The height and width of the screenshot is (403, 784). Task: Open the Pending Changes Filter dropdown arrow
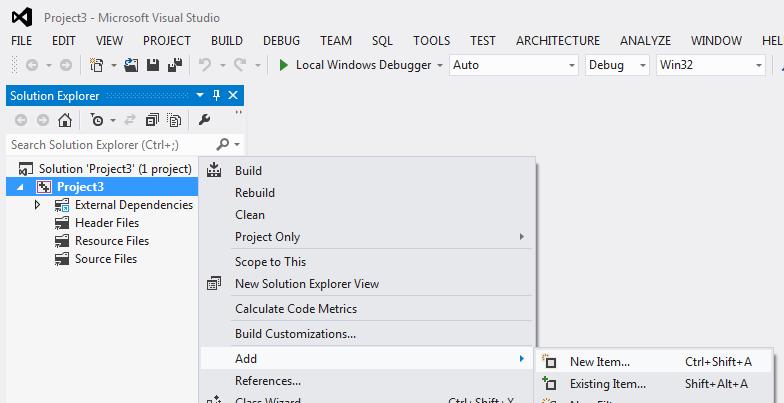[x=113, y=120]
